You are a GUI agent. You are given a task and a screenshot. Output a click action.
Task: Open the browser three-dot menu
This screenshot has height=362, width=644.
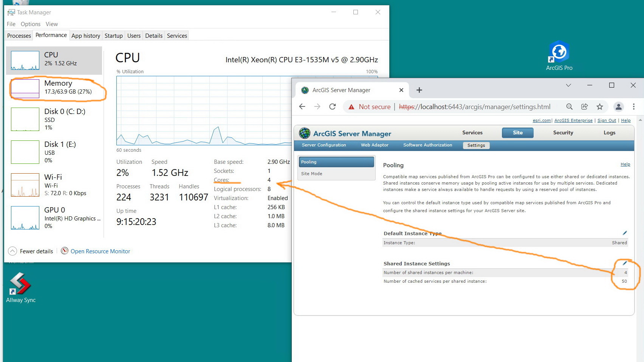(x=634, y=107)
